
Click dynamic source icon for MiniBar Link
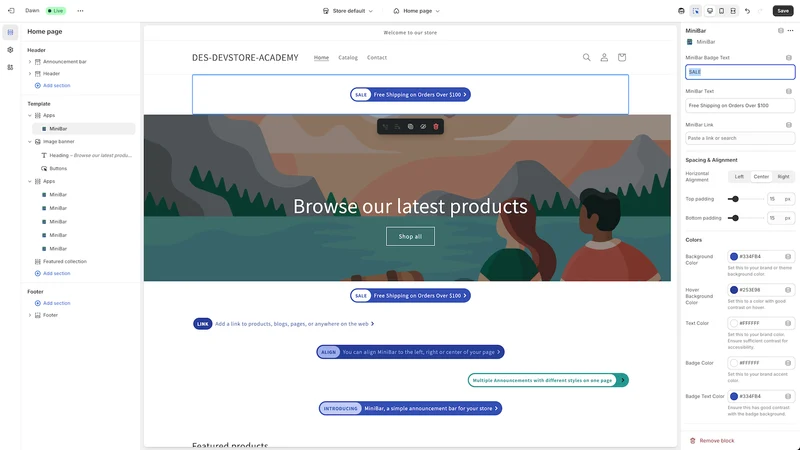(x=789, y=125)
